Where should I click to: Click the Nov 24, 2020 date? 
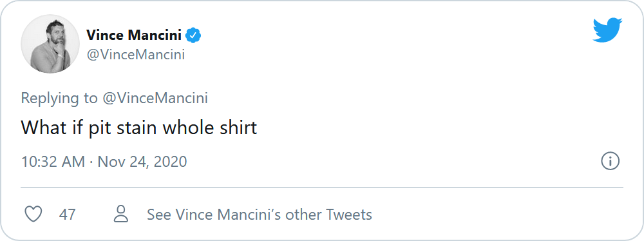coord(142,162)
